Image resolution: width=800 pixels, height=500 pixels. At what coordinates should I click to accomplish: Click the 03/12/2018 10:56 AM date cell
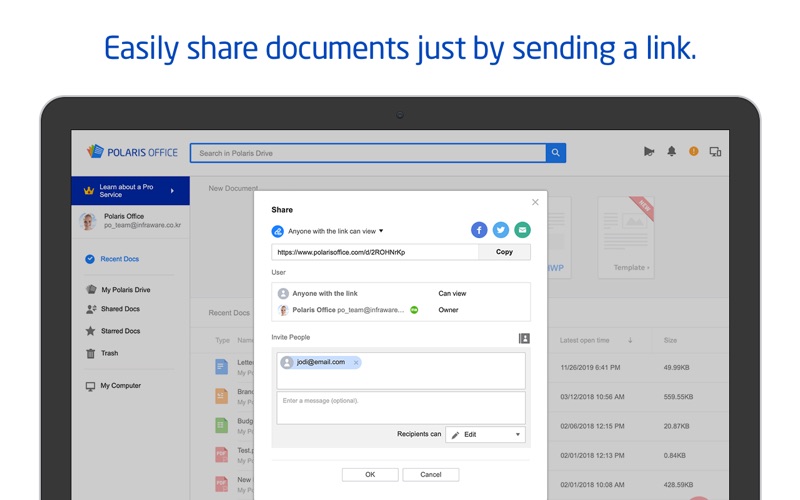[x=592, y=396]
